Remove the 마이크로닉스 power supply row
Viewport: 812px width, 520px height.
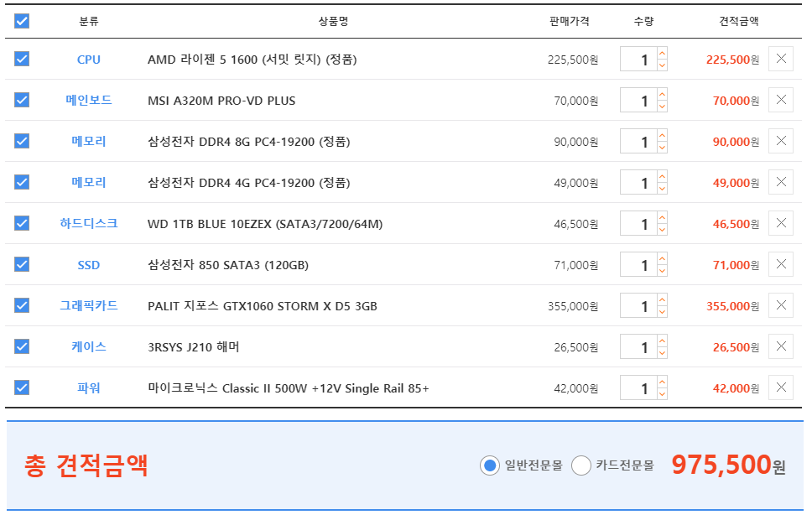781,388
